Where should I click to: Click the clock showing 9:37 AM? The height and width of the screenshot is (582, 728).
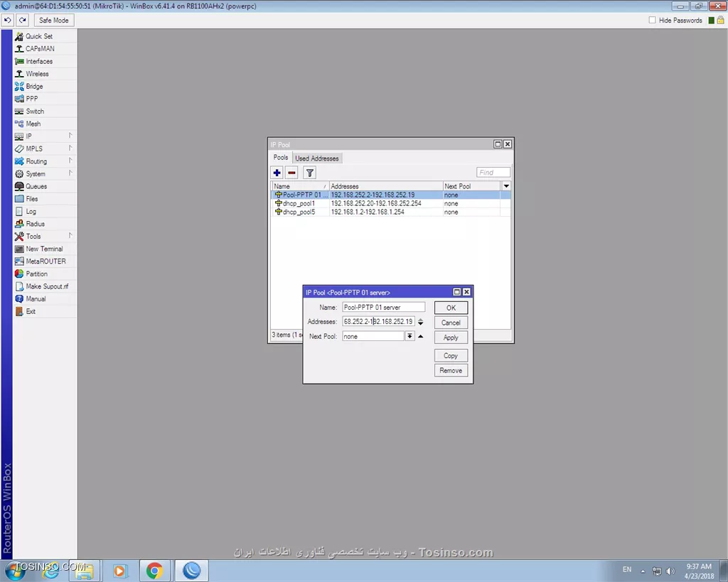coord(699,566)
